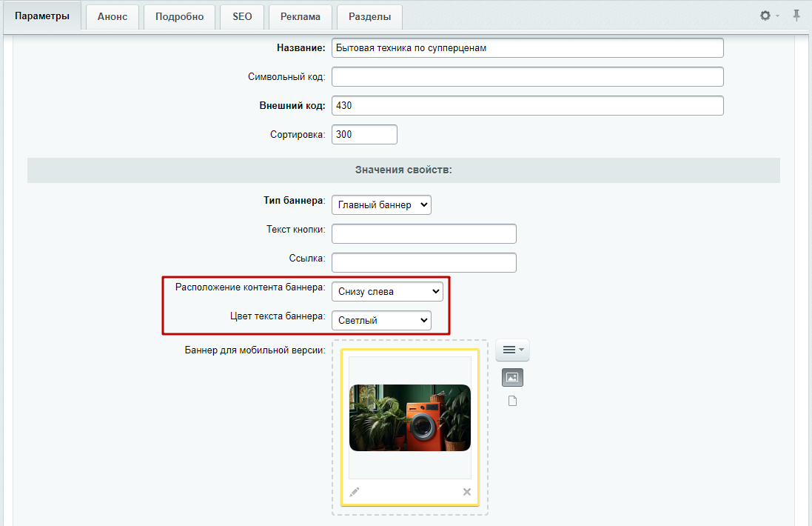
Task: Open the banner image menu (hamburger) button
Action: tap(513, 350)
